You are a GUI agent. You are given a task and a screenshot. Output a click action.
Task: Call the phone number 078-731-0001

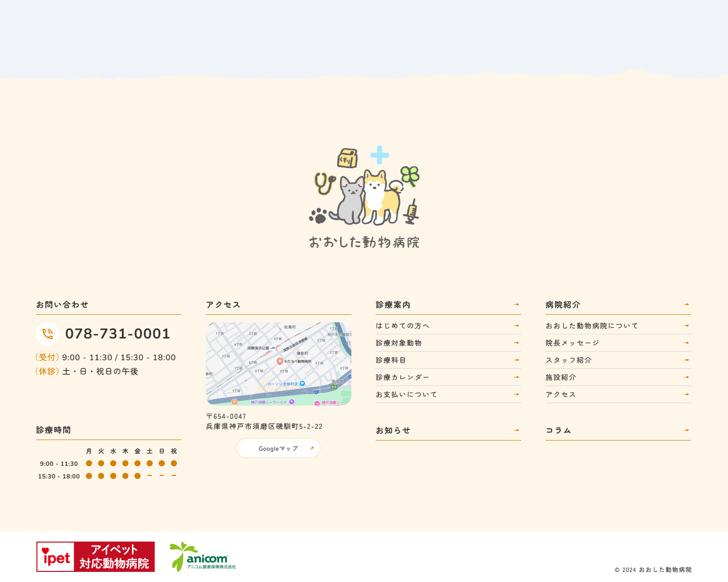(117, 334)
